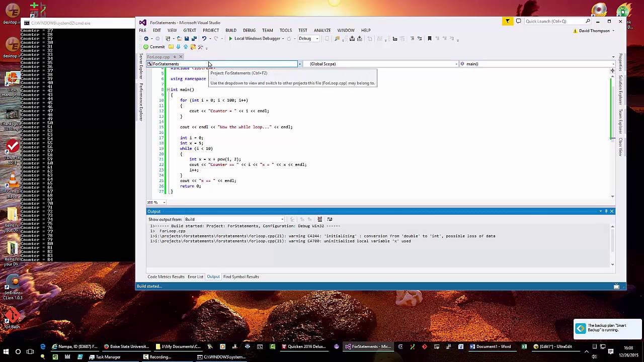This screenshot has width=644, height=362.
Task: Click the Navigate Backward arrow icon
Action: pos(146,39)
